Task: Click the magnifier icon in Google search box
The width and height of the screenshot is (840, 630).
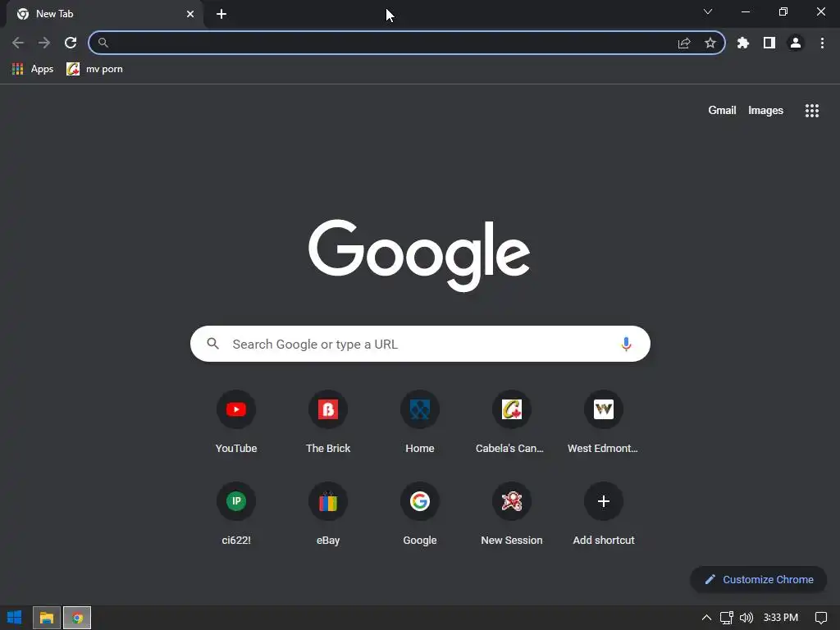Action: click(212, 344)
